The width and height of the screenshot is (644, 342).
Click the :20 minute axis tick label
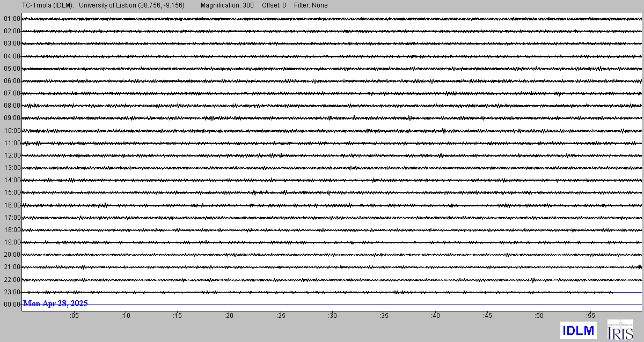(229, 316)
